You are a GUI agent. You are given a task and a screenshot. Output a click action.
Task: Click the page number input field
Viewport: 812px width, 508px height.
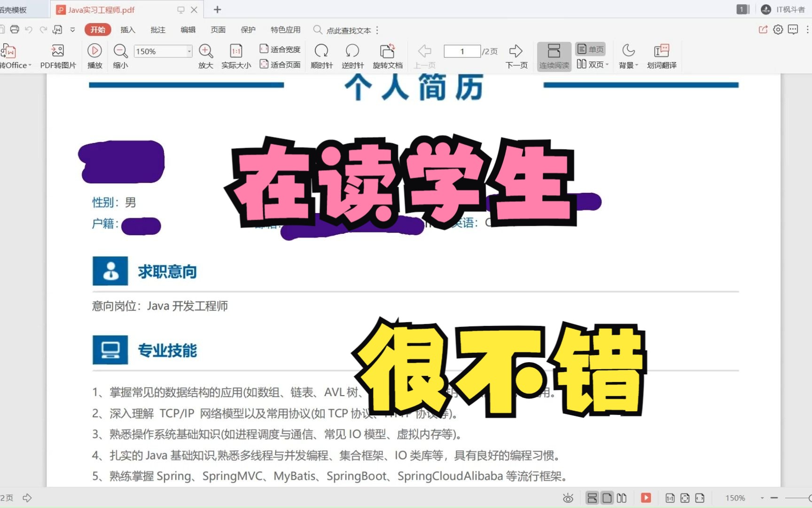462,51
